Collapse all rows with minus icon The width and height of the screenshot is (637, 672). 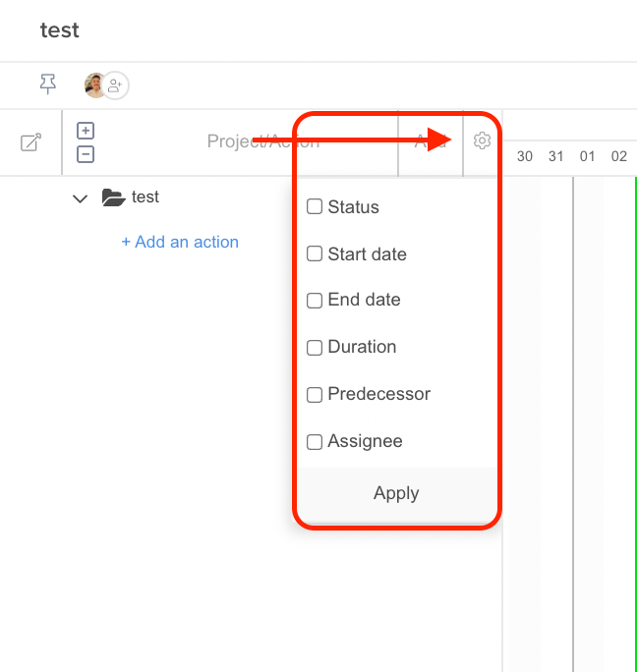[86, 154]
